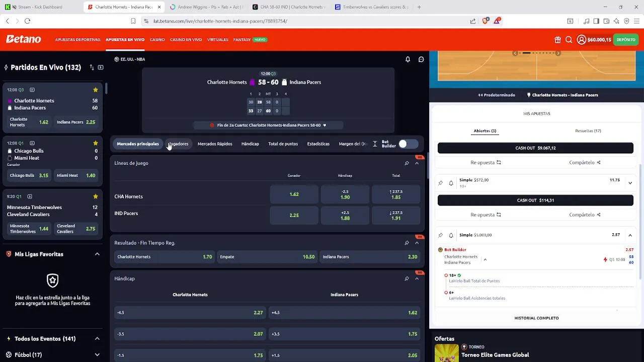Select IND Pacers handicap +2.5 at 1.88
The image size is (644, 362).
345,215
